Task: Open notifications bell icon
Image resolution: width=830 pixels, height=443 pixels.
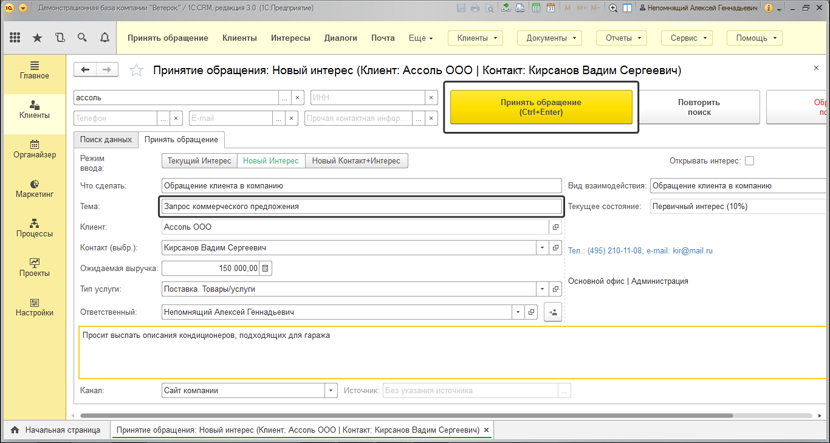Action: coord(105,38)
